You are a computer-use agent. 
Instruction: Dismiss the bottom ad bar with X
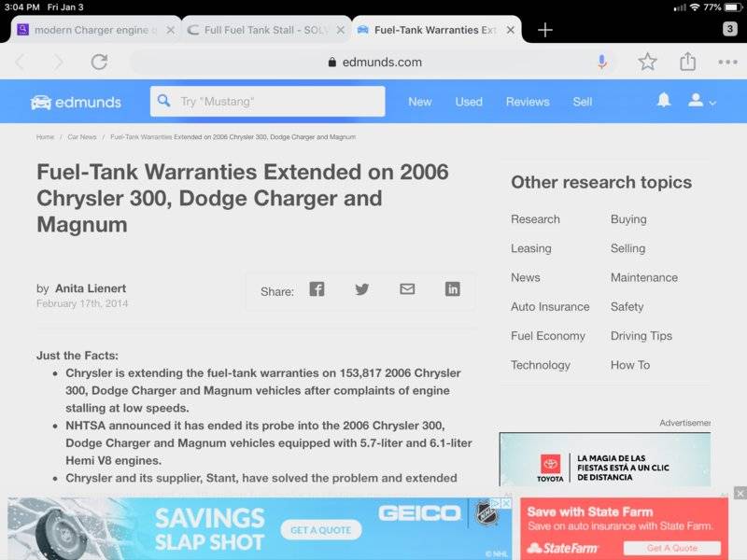[740, 494]
